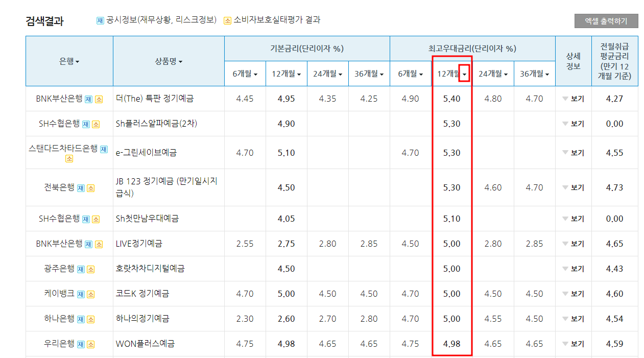Open 재 icon next to 전북은행
This screenshot has width=644, height=358.
coord(81,188)
